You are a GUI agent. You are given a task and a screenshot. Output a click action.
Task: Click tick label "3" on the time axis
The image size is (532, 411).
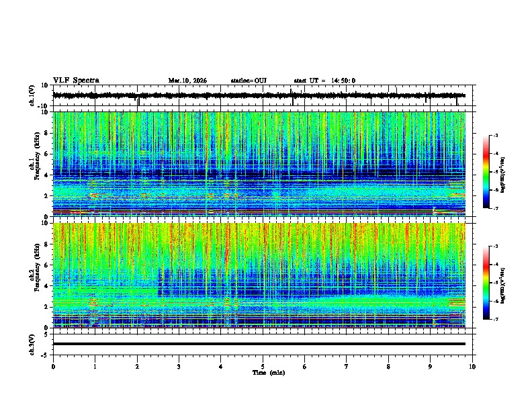tap(179, 367)
